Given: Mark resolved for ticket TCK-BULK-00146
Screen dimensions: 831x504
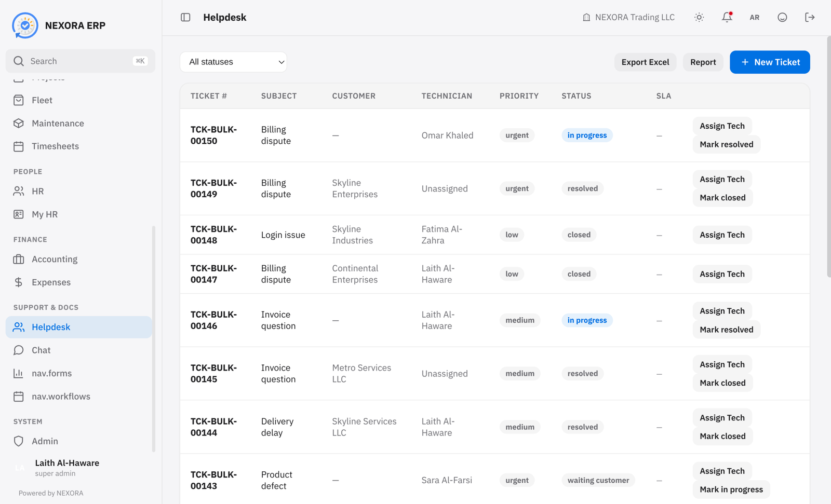Looking at the screenshot, I should pos(726,330).
